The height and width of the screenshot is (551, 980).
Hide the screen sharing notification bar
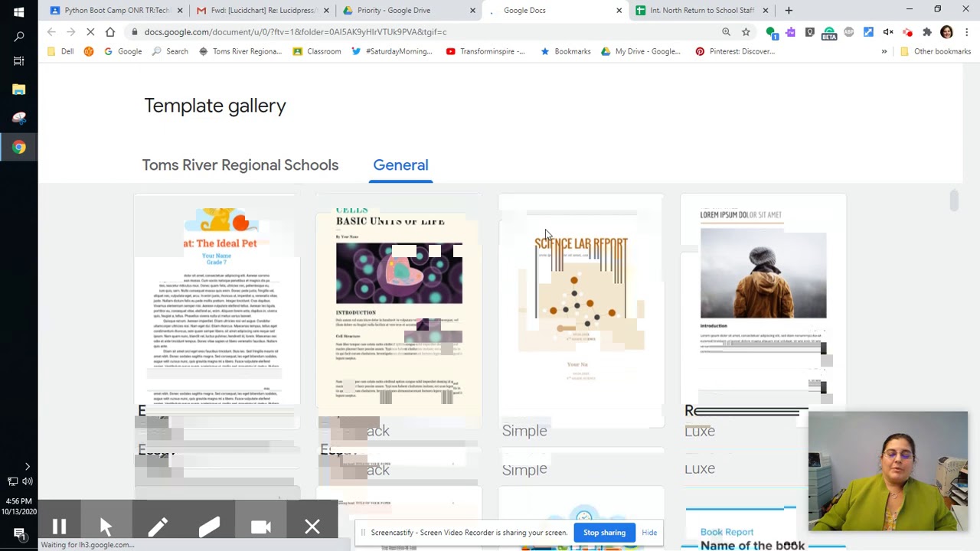649,533
